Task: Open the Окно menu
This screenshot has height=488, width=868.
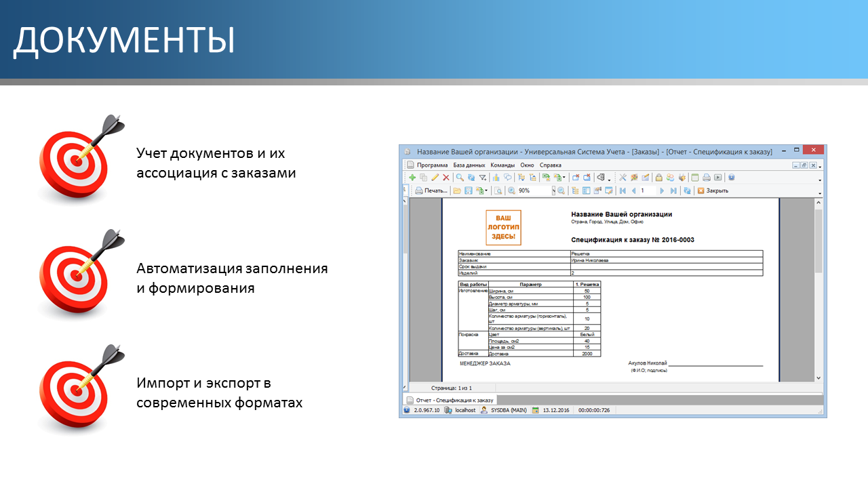Action: click(528, 165)
